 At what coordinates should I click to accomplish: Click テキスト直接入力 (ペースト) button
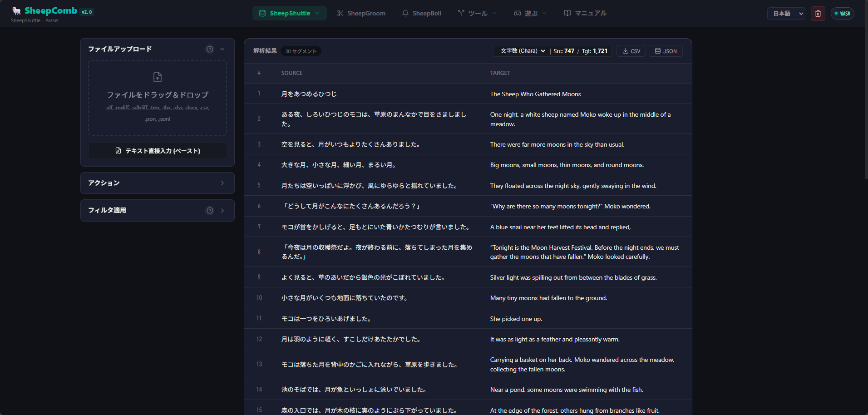click(158, 151)
